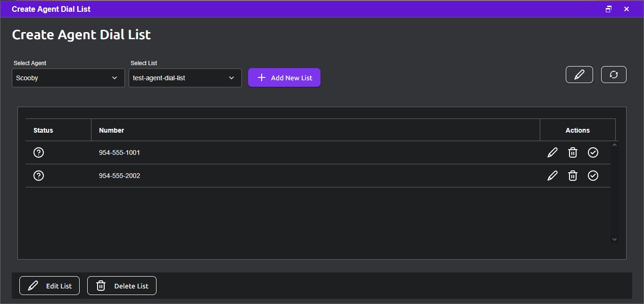Delete number 954-555-1001 via trash icon

(573, 152)
